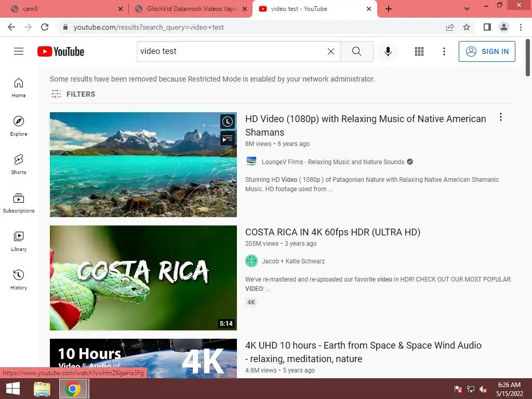Screen dimensions: 532x399
Task: Click the YouTube logo
Action: click(61, 51)
